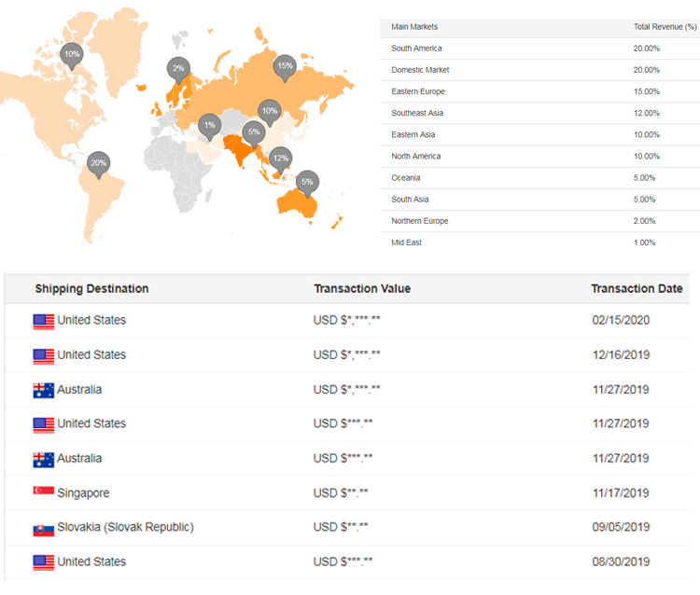This screenshot has width=700, height=595.
Task: Click the Singapore destination text
Action: point(83,492)
